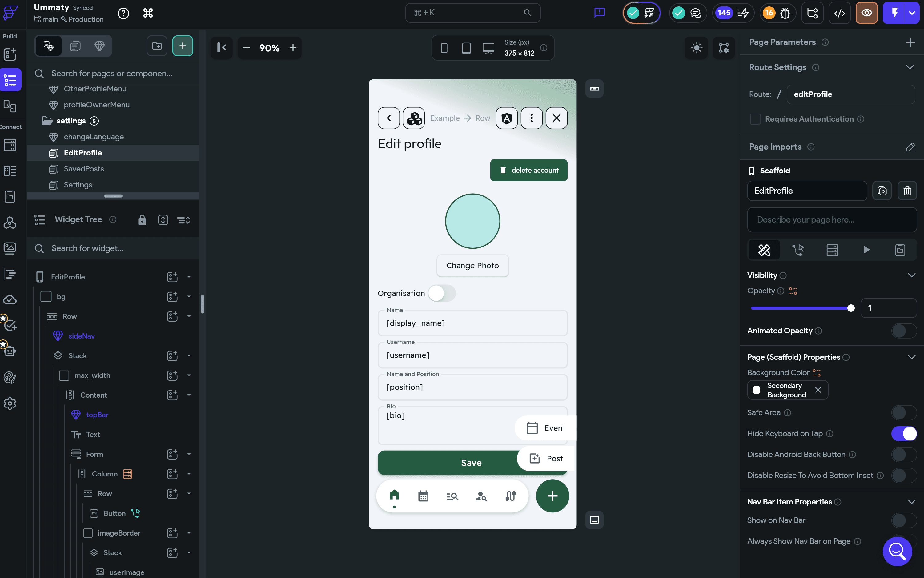The width and height of the screenshot is (924, 578).
Task: Click the Change Photo button on canvas
Action: pos(472,265)
